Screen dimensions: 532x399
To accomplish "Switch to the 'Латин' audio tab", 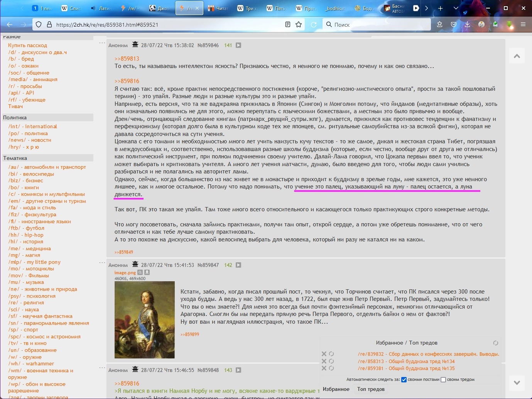I will point(101,8).
